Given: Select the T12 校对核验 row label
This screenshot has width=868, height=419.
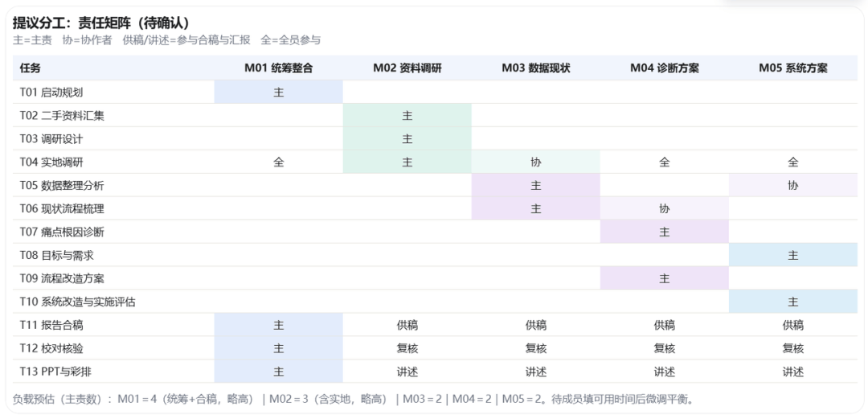Looking at the screenshot, I should coord(51,348).
